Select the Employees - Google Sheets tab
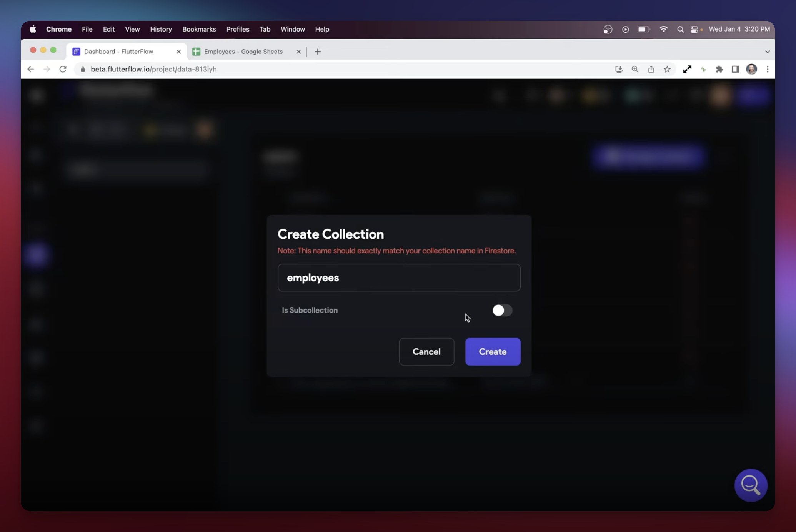 point(243,51)
